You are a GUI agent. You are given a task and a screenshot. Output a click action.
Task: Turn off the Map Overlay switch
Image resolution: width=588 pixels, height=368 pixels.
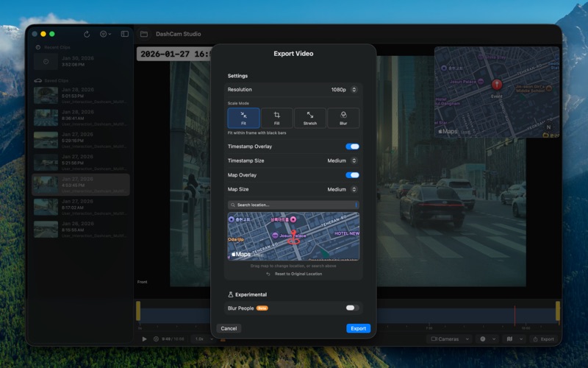click(353, 175)
